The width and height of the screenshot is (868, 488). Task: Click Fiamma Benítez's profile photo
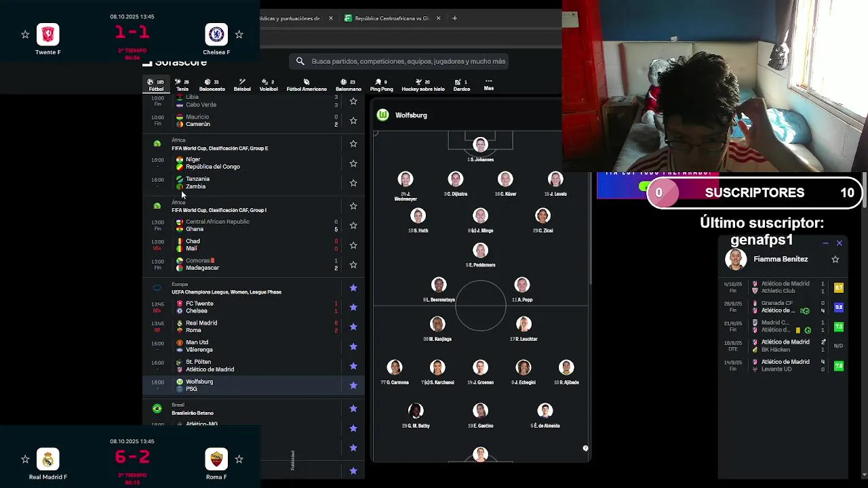(x=736, y=259)
